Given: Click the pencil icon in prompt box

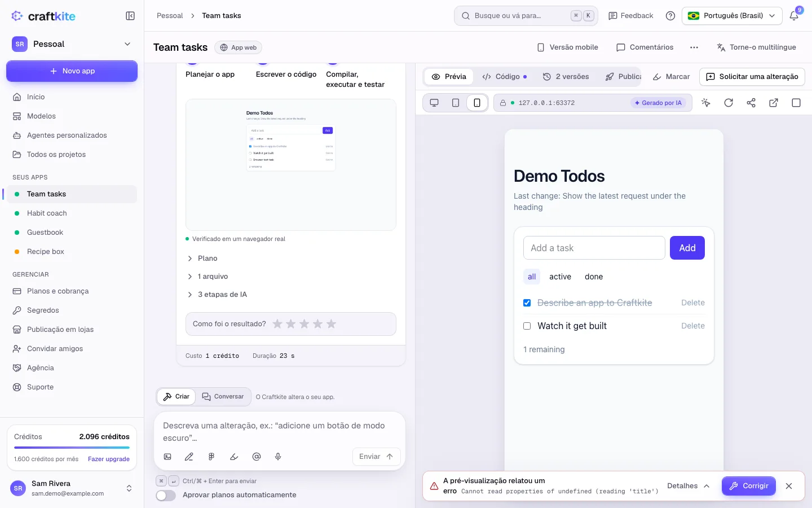Looking at the screenshot, I should pos(189,457).
